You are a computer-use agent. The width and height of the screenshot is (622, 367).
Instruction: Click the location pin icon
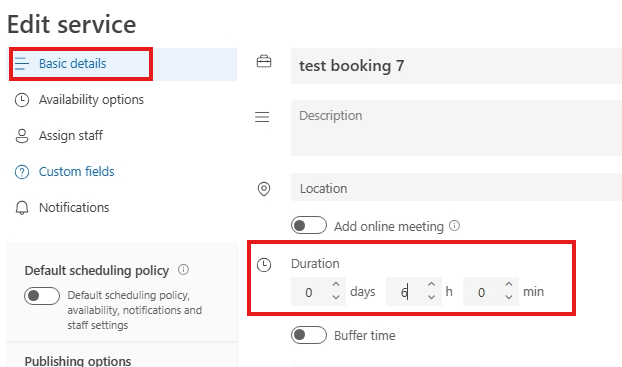click(x=264, y=189)
